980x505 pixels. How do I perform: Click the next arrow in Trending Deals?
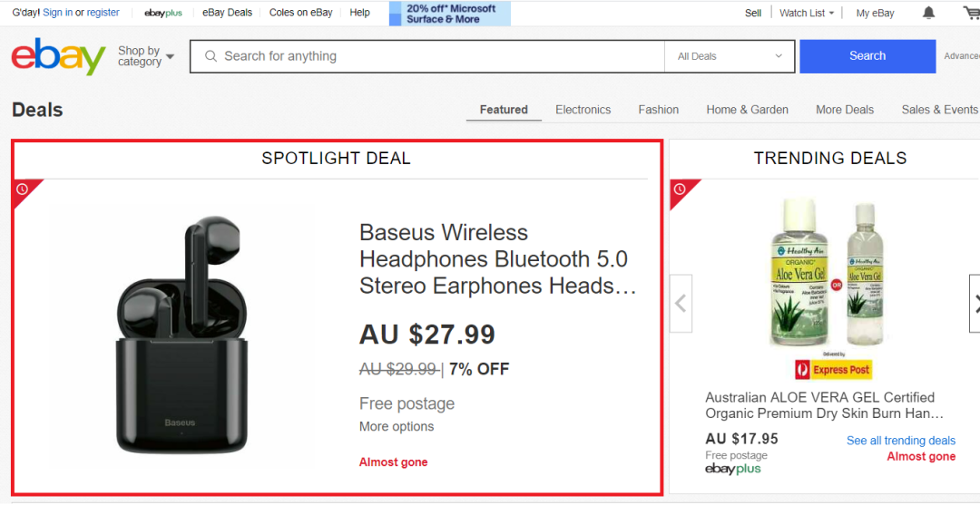[975, 304]
